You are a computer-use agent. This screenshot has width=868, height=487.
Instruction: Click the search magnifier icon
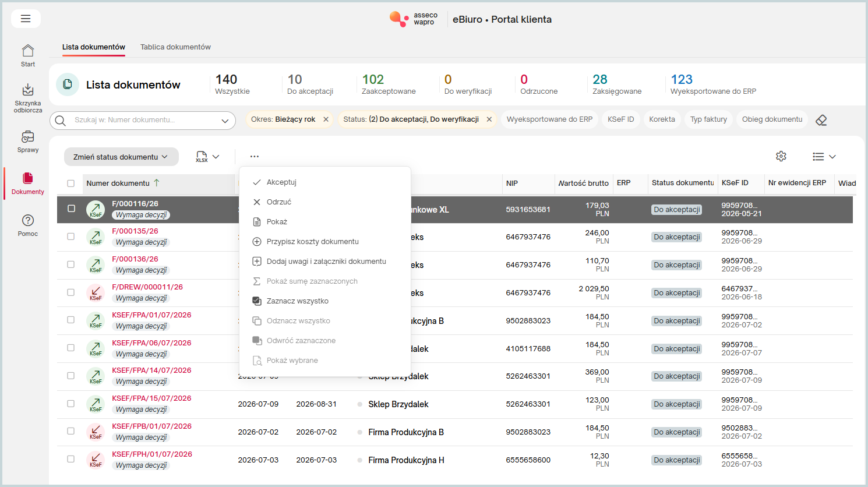pos(61,121)
